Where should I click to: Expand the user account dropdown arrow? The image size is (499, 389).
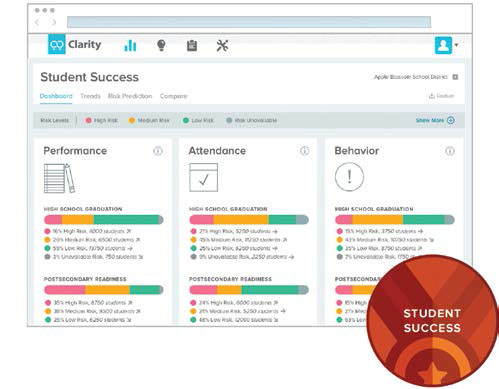pos(456,45)
